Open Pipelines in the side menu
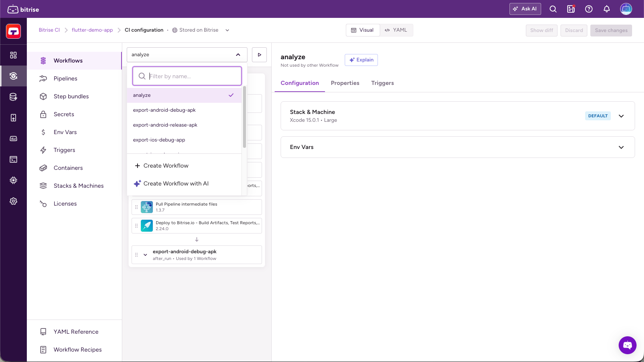644x362 pixels. pyautogui.click(x=75, y=79)
